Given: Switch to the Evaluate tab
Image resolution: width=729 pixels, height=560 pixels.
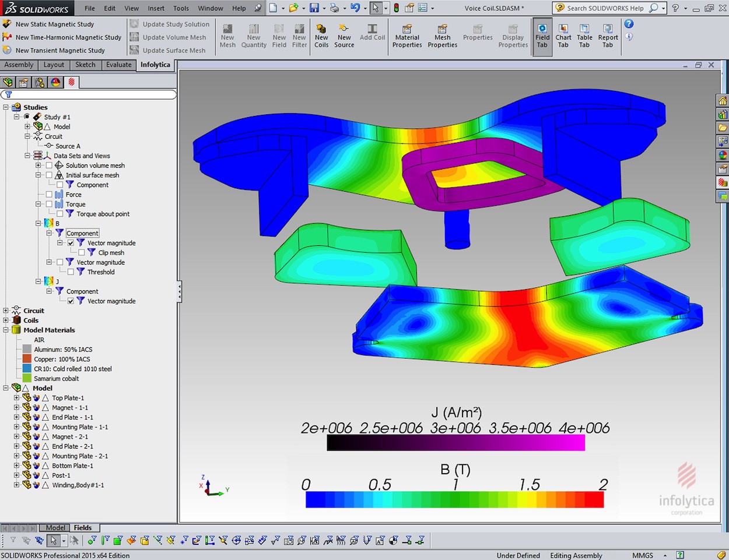Looking at the screenshot, I should pos(119,65).
